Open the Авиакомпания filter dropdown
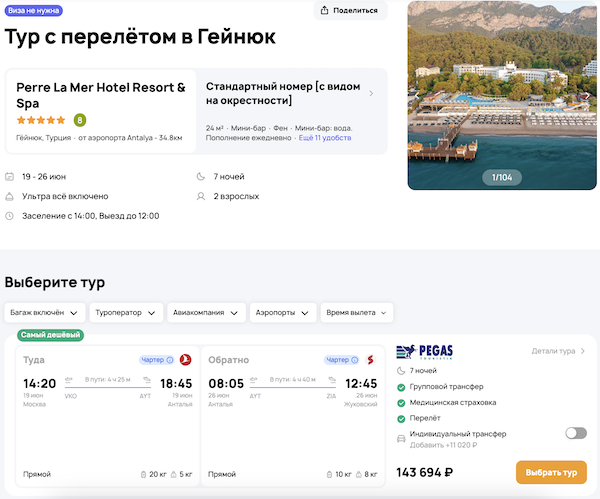This screenshot has width=600, height=499. click(206, 313)
